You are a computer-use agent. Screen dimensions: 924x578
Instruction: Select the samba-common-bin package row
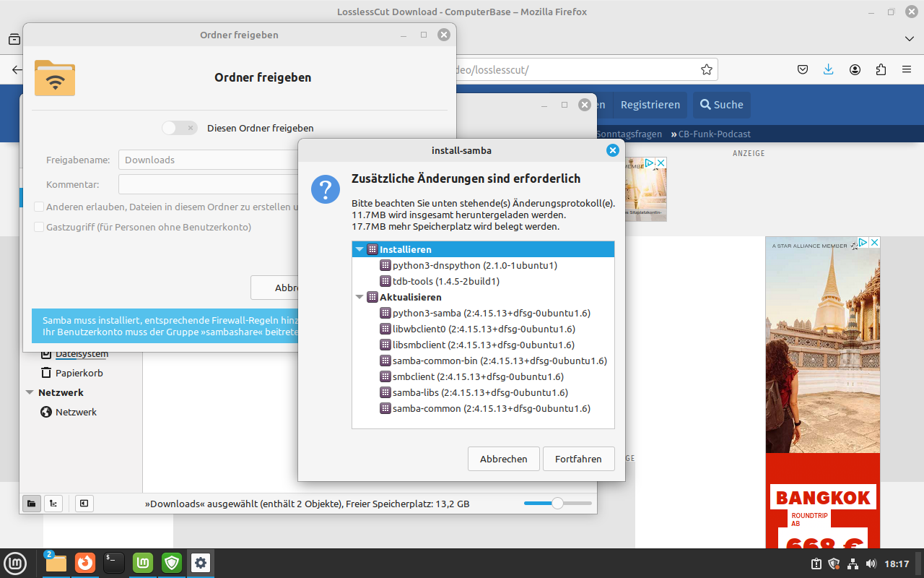point(483,361)
